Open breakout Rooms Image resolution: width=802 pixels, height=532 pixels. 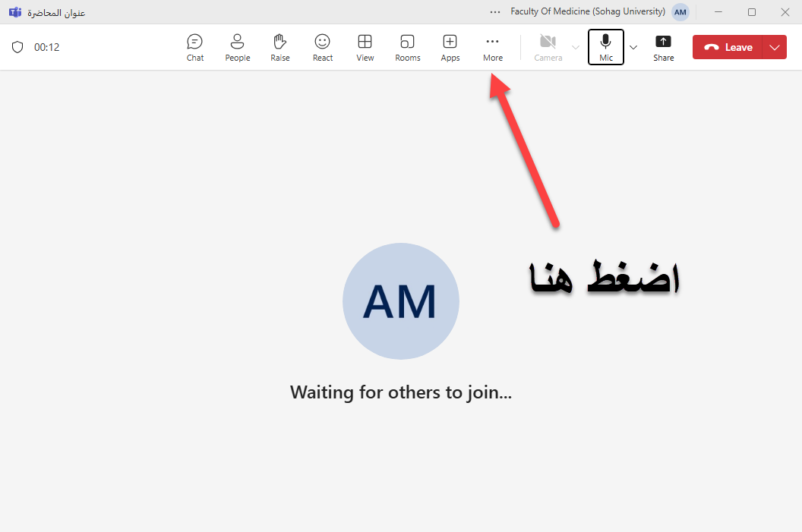pos(408,47)
